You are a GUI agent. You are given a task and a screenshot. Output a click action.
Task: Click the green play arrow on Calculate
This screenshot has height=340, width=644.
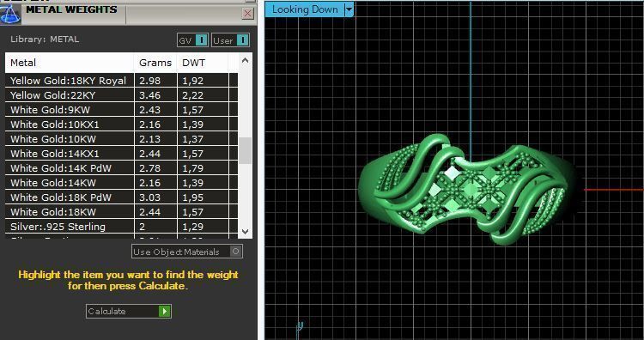click(x=164, y=312)
